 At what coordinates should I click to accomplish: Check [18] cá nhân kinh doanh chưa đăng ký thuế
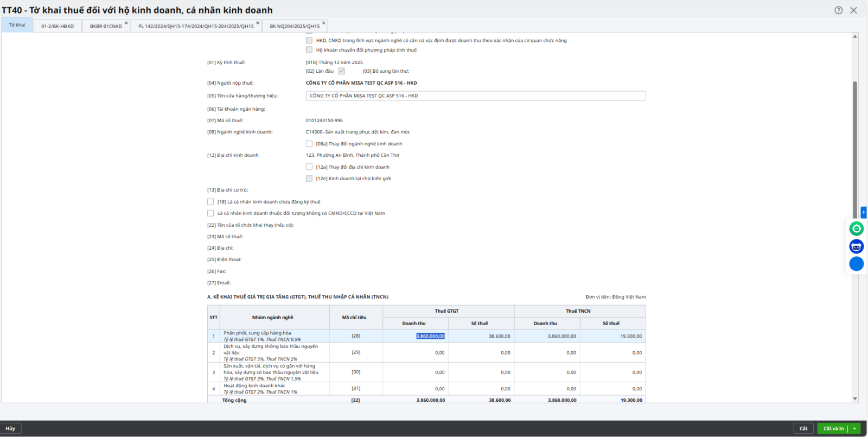[210, 202]
